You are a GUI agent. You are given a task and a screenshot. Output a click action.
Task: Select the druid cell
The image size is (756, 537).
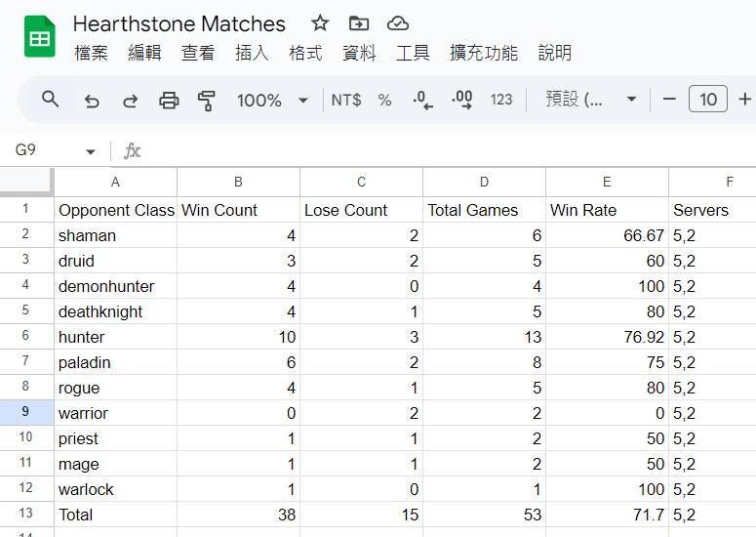click(115, 261)
